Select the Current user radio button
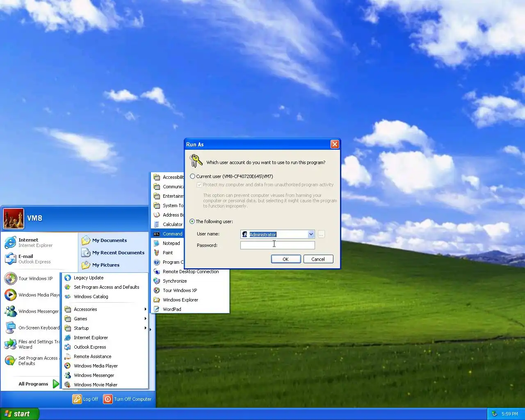 [x=192, y=176]
